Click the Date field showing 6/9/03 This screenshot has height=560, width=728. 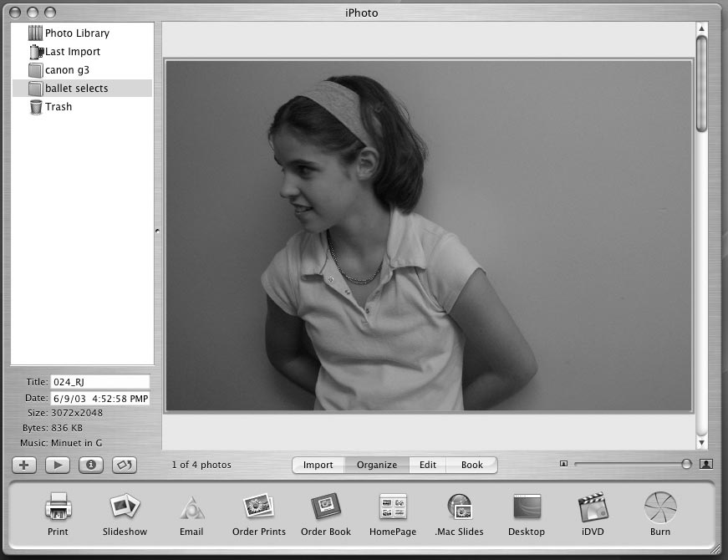coord(99,399)
